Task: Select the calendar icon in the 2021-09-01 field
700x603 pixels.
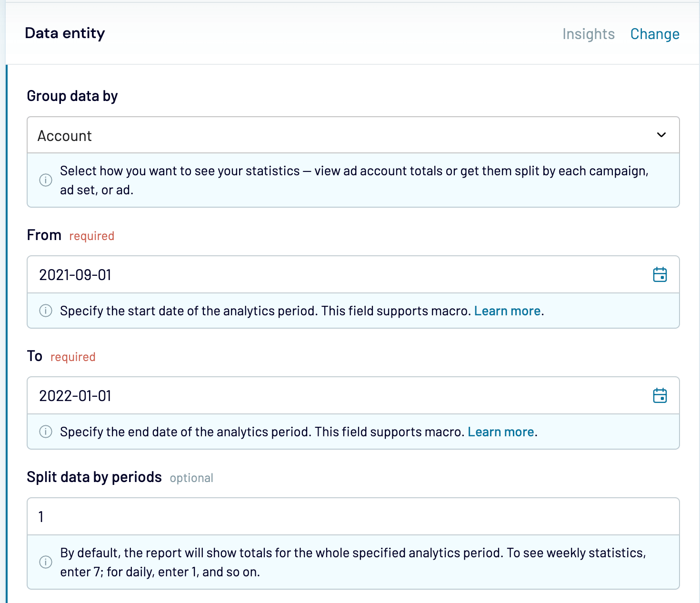Action: click(x=661, y=275)
